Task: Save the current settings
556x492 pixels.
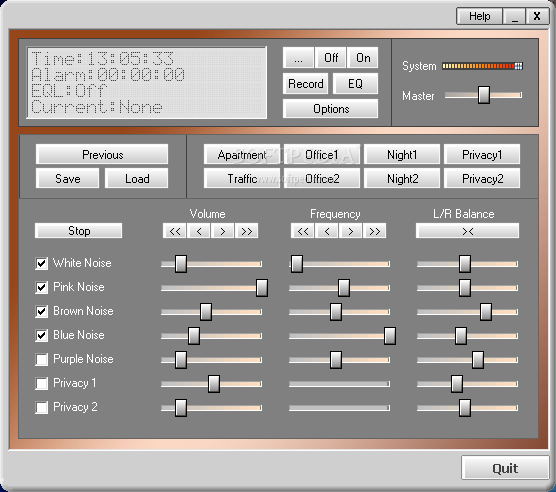Action: [x=67, y=178]
